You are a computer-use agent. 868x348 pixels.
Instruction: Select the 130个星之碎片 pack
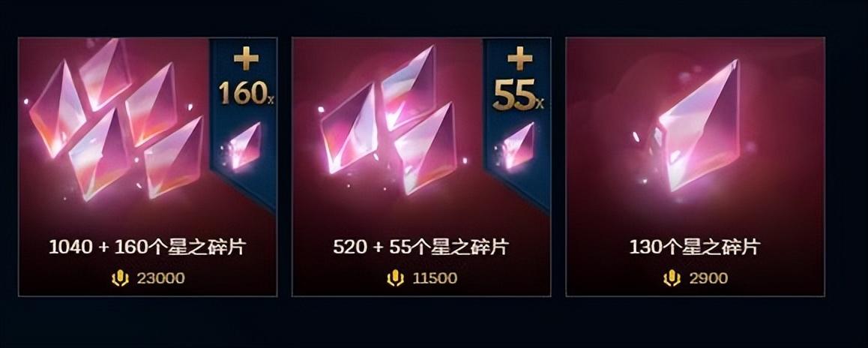tap(696, 166)
